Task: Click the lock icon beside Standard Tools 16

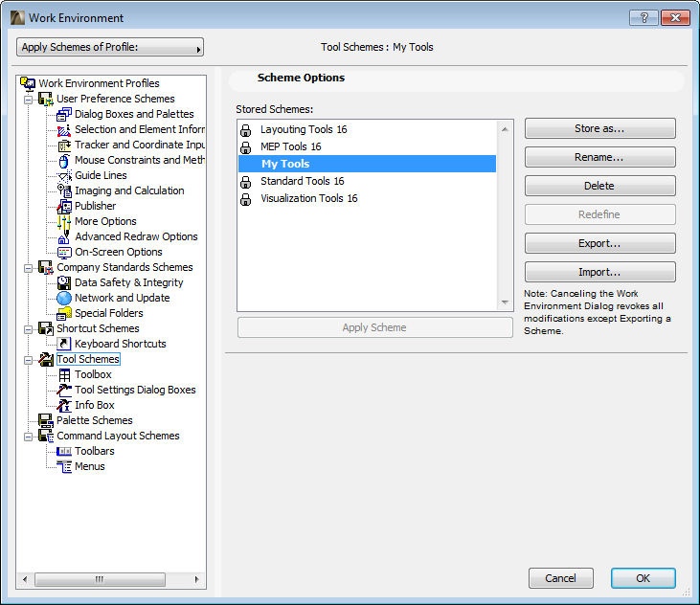Action: [245, 182]
